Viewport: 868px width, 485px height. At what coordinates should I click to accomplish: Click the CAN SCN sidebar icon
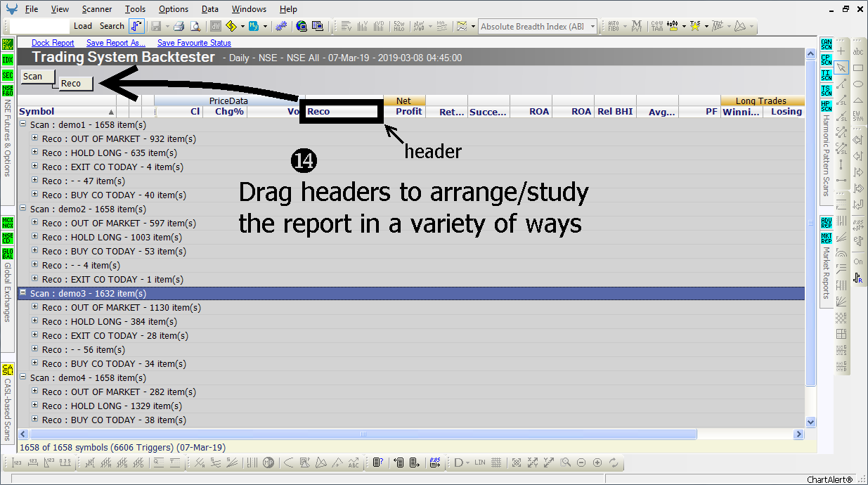[827, 46]
